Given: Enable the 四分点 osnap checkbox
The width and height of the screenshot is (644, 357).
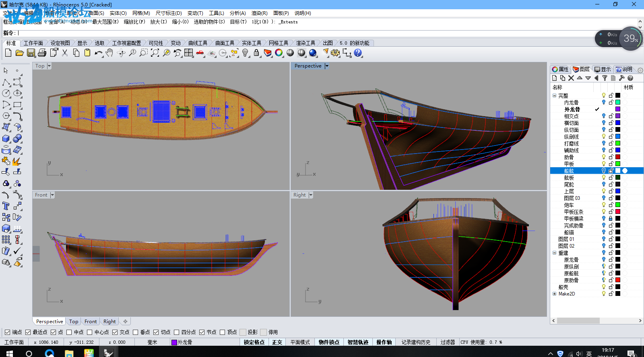Looking at the screenshot, I should (x=176, y=332).
